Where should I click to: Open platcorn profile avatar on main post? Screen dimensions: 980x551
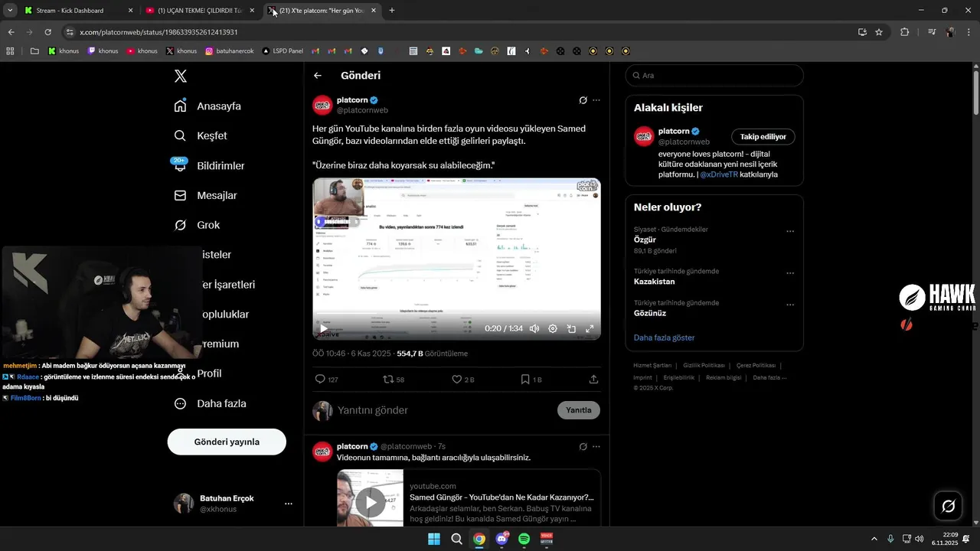coord(322,105)
